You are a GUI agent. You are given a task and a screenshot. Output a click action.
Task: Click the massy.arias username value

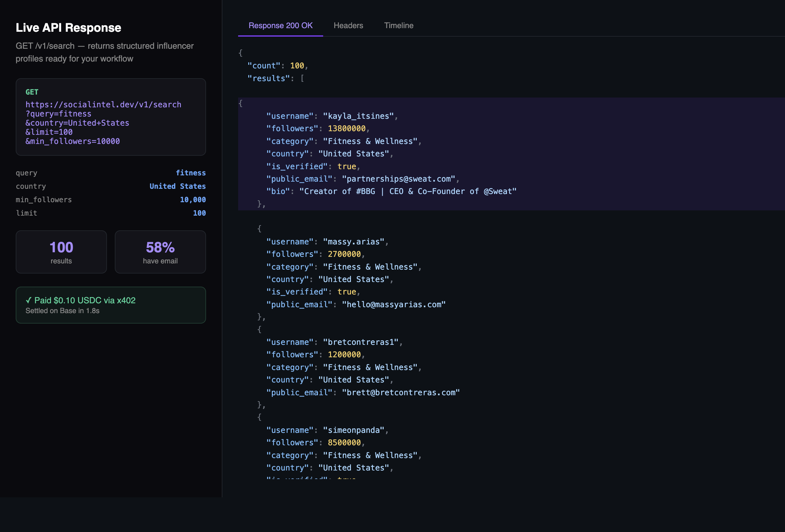[x=353, y=241]
